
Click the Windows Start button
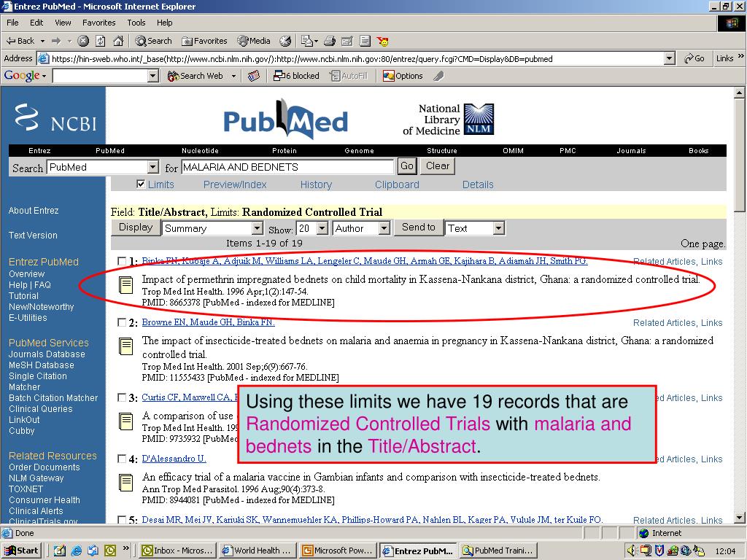point(22,551)
